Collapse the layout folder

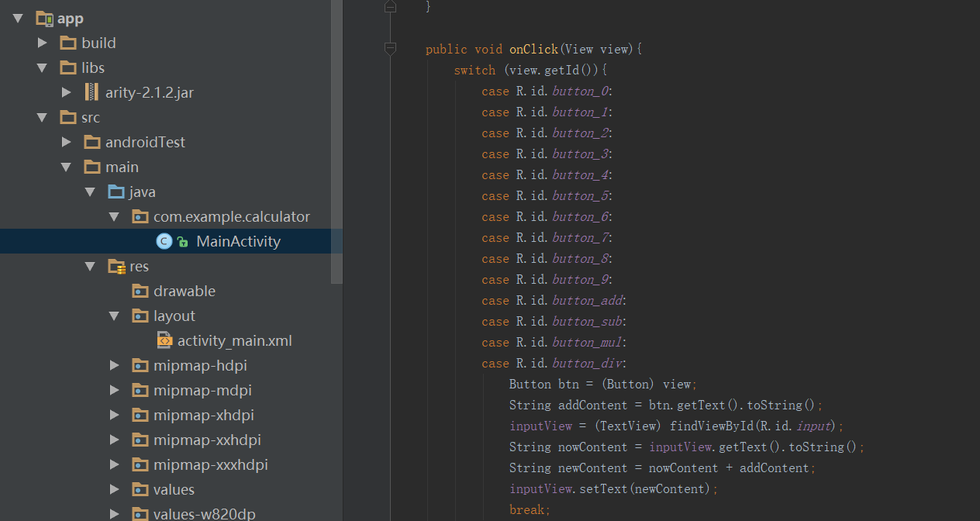coord(115,316)
